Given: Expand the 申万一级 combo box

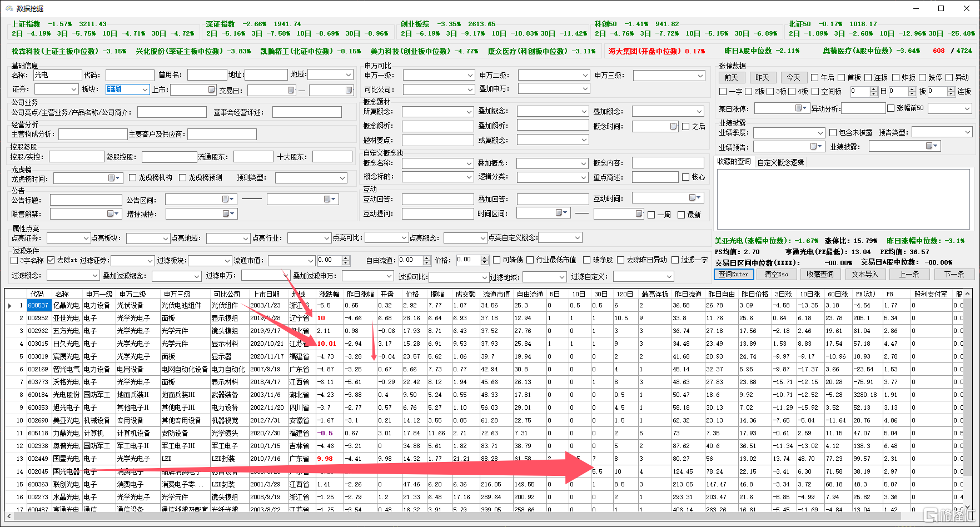Looking at the screenshot, I should (469, 75).
